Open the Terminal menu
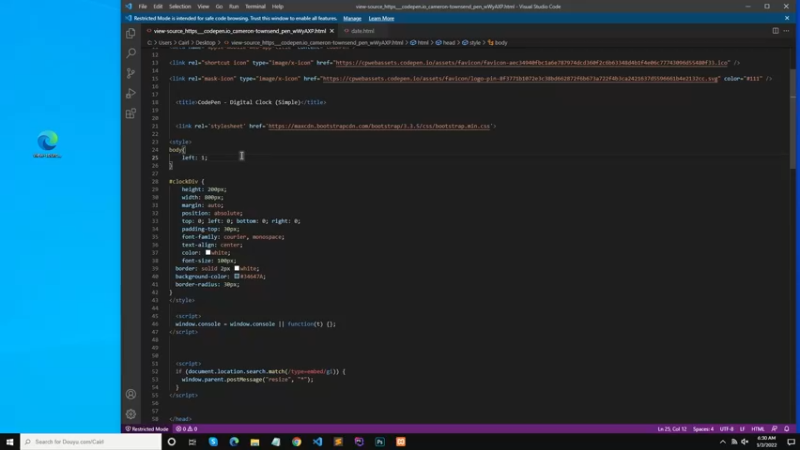Screen dimensions: 800x450 point(255,7)
